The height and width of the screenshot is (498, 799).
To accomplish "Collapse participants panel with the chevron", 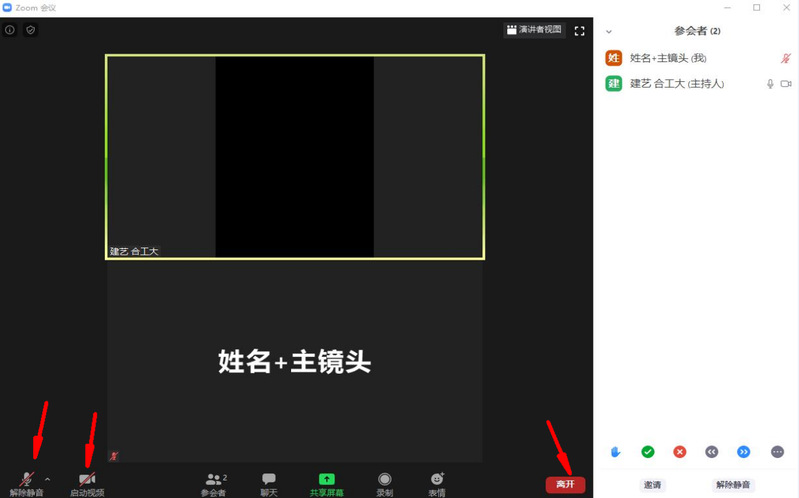I will pyautogui.click(x=609, y=32).
